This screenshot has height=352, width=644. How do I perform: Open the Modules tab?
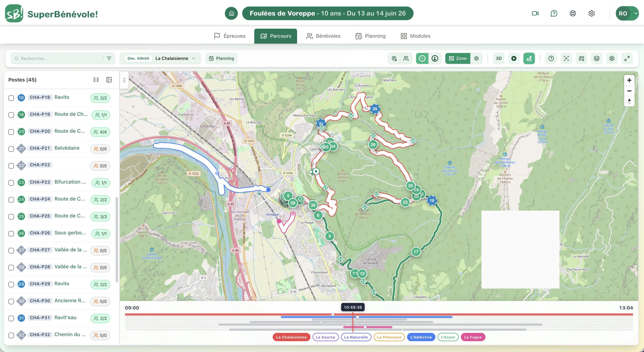pos(415,36)
